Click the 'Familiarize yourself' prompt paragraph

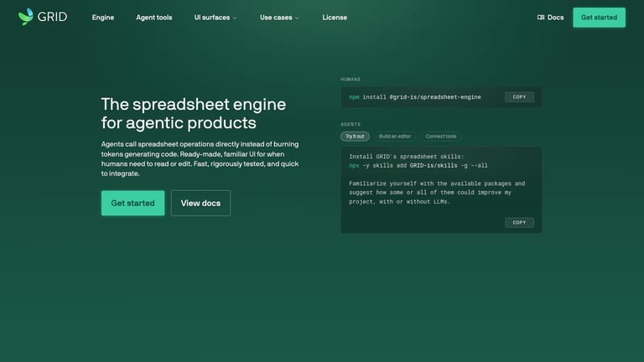pyautogui.click(x=437, y=193)
